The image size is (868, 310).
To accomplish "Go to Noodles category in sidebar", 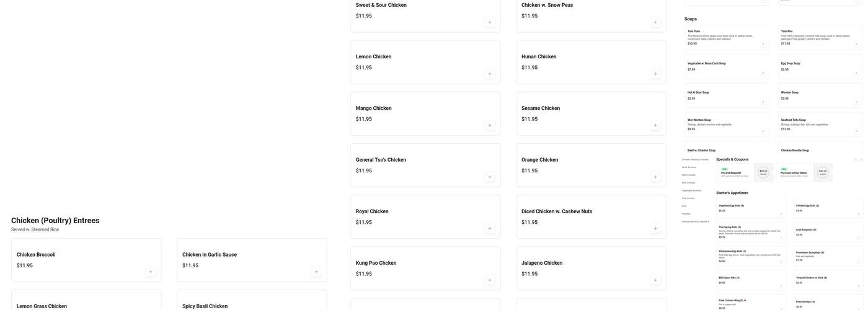I will point(686,214).
